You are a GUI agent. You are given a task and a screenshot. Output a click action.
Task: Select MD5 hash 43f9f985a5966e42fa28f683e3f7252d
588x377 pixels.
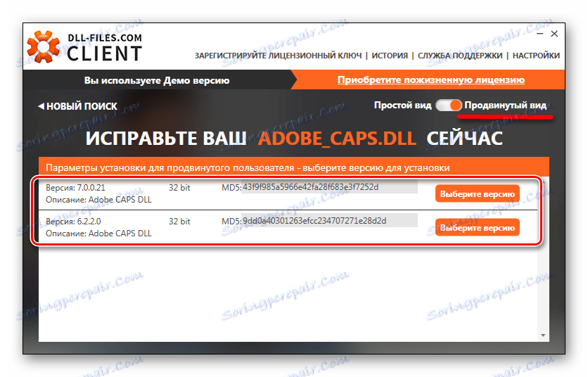[329, 187]
